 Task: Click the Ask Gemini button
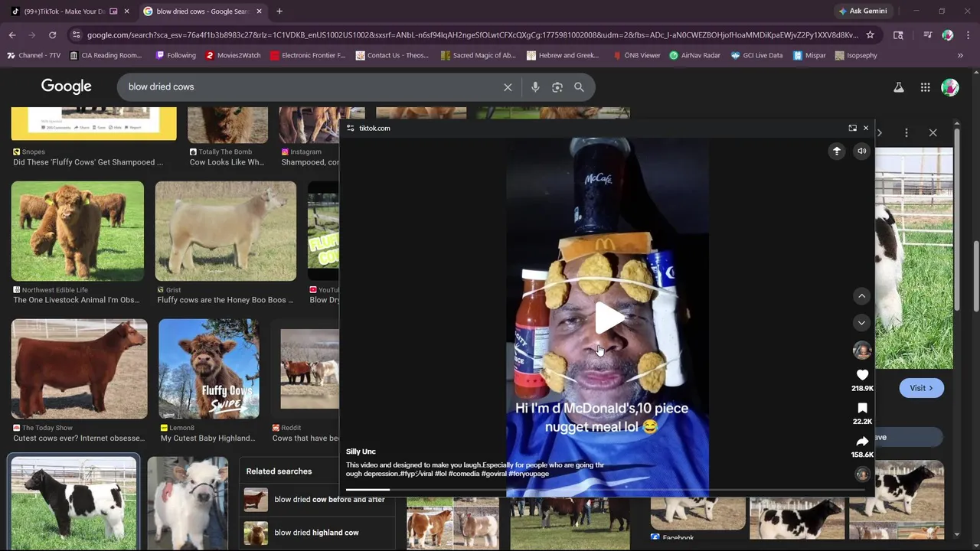coord(863,11)
